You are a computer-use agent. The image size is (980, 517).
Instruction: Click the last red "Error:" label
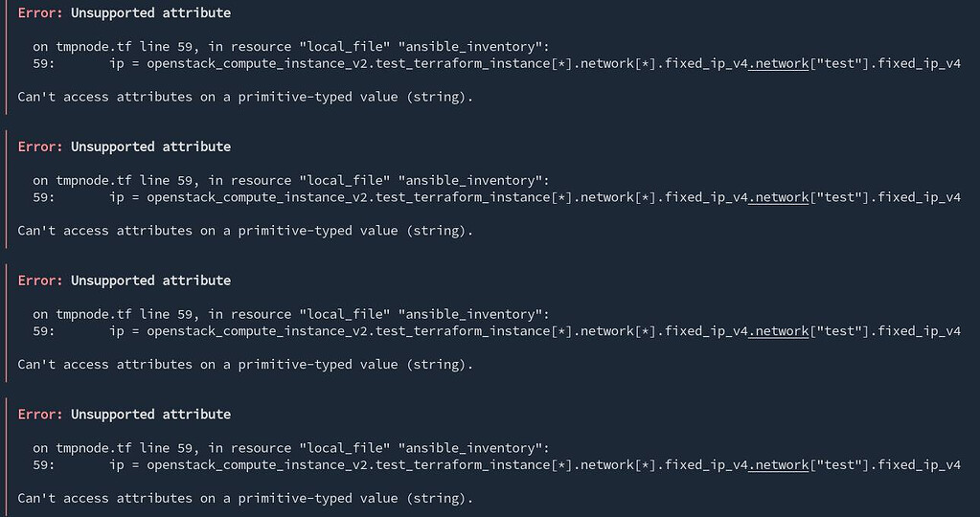(40, 414)
